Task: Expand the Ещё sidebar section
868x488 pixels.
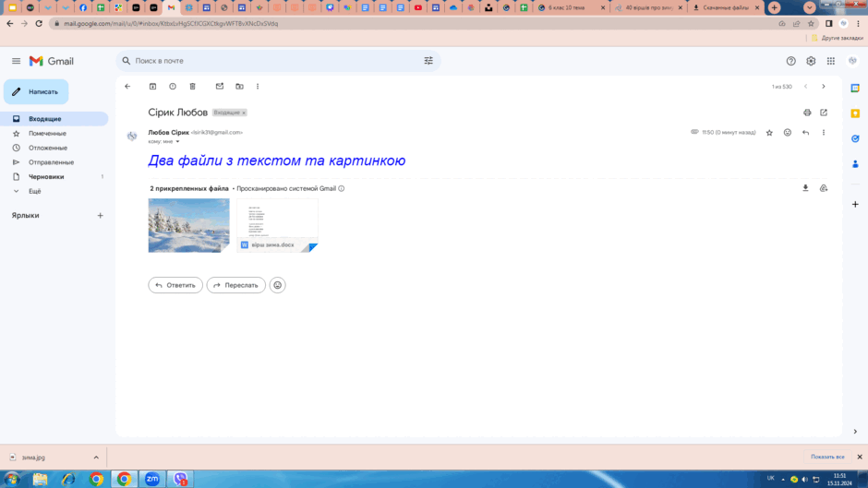Action: point(34,191)
